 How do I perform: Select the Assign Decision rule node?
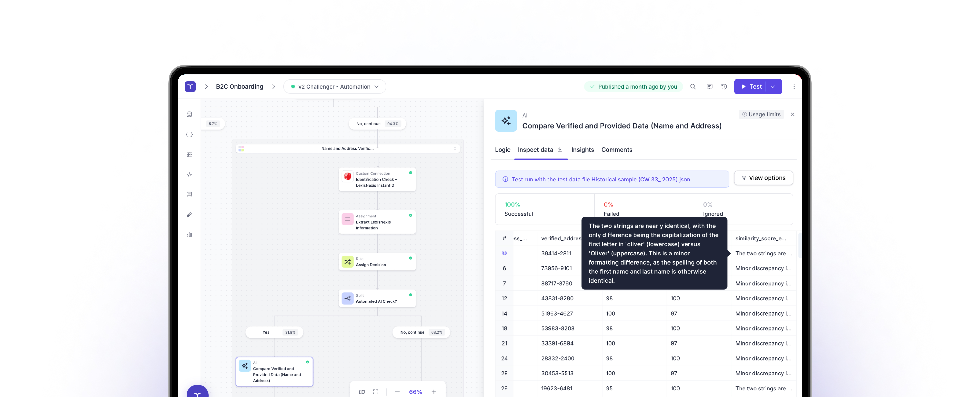tap(377, 262)
